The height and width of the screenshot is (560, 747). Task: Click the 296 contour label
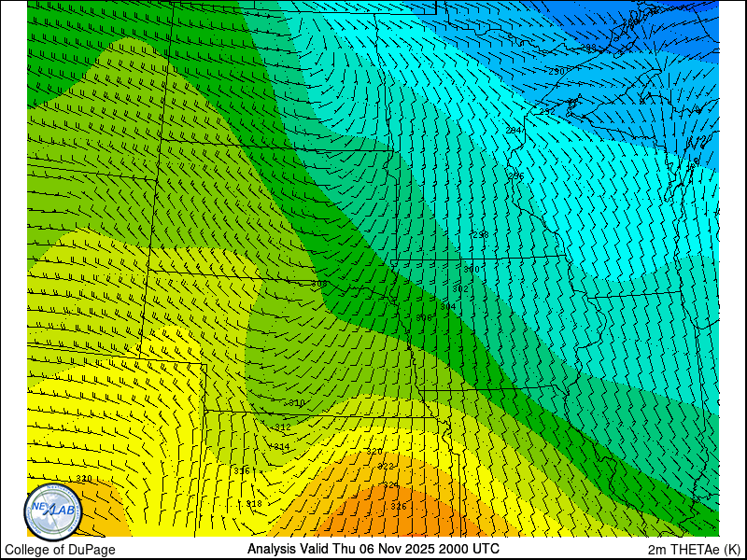pyautogui.click(x=516, y=175)
